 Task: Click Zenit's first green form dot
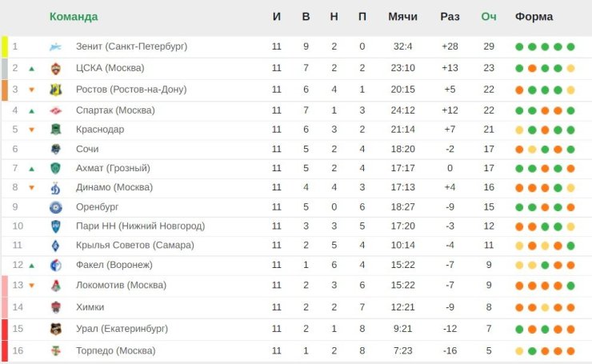520,46
